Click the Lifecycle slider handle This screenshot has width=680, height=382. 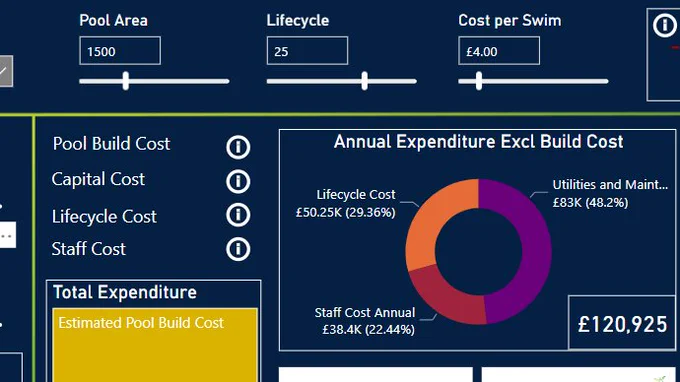click(365, 81)
